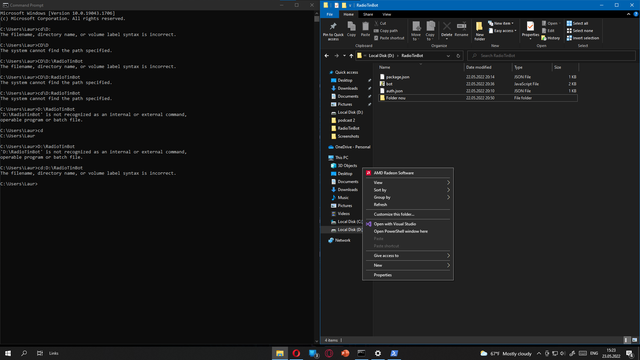Open the View submenu in context menu
Viewport: 640px width, 360px height.
click(408, 182)
